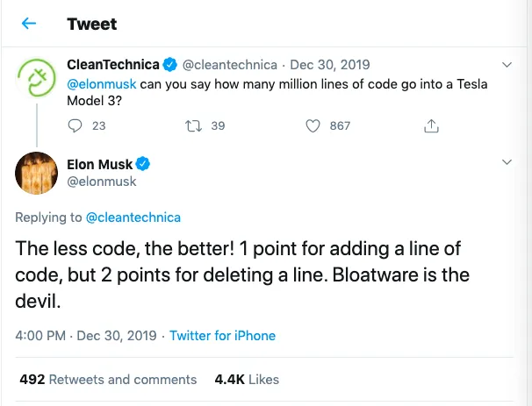The image size is (532, 406).
Task: View the 4.4K Likes list
Action: 247,380
